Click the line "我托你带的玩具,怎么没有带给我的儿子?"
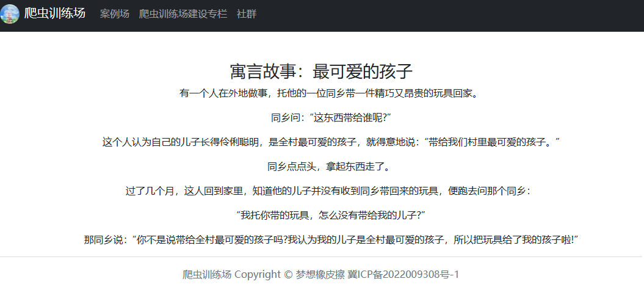The width and height of the screenshot is (644, 287). [331, 216]
